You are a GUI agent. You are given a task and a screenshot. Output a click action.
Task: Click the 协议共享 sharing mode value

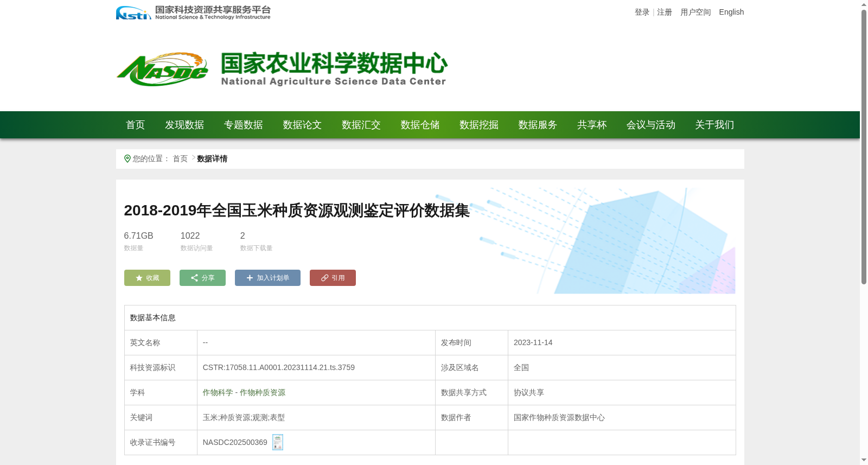tap(528, 392)
